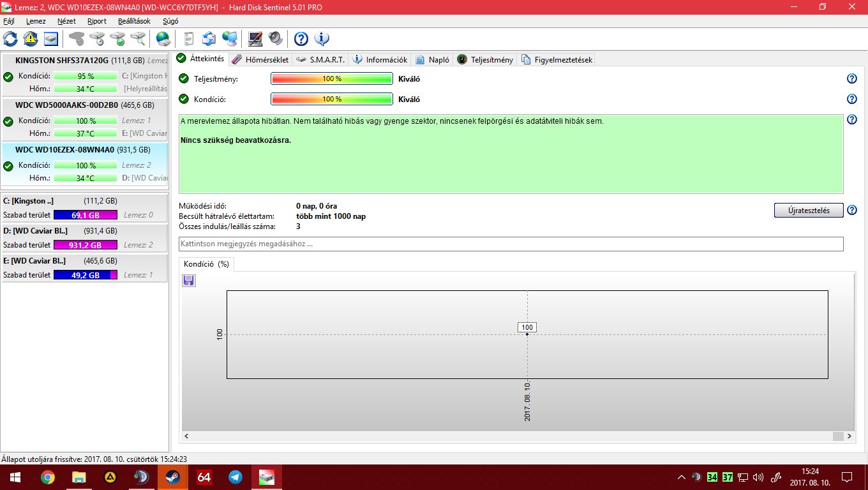Click the disk panel view toolbar icon
Viewport: 868px width, 490px height.
51,39
